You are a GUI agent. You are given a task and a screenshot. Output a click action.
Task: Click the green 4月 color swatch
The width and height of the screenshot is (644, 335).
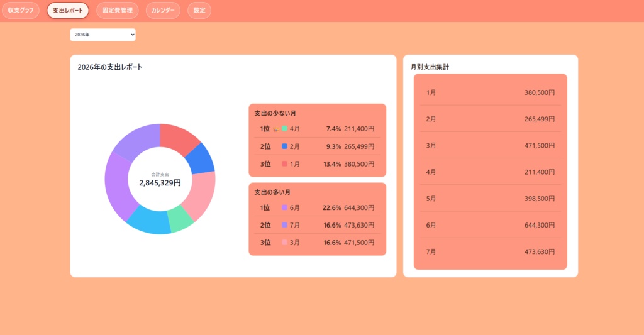[x=284, y=128]
